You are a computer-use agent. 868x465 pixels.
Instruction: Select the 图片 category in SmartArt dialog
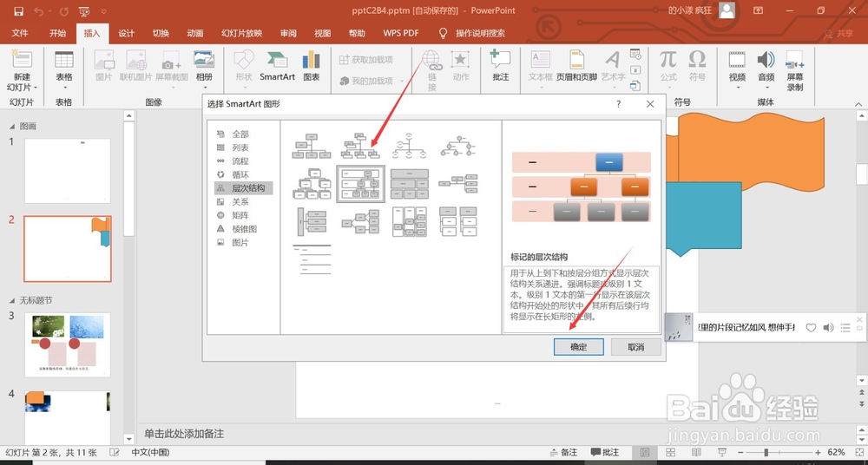243,242
